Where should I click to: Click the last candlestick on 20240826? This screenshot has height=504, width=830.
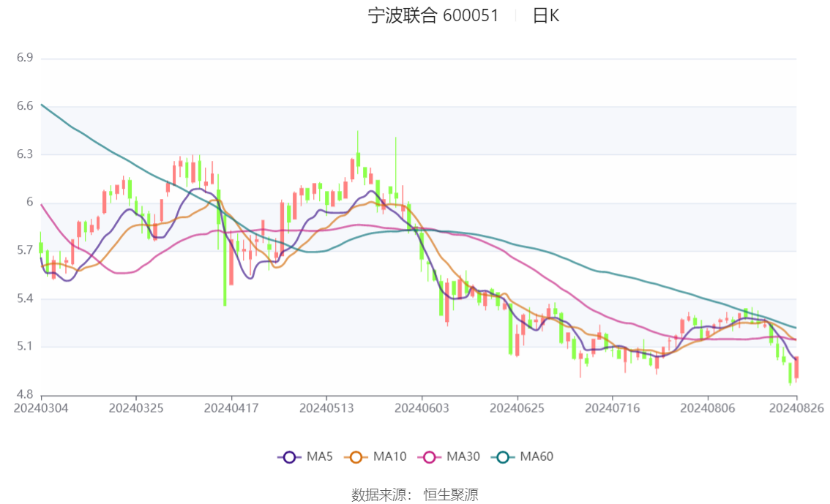[796, 369]
